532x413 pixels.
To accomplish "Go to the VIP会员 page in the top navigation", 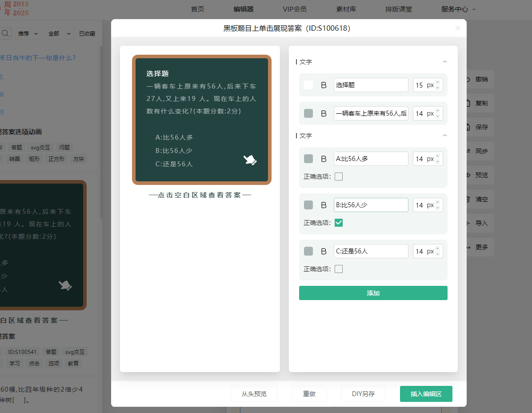I will (294, 9).
